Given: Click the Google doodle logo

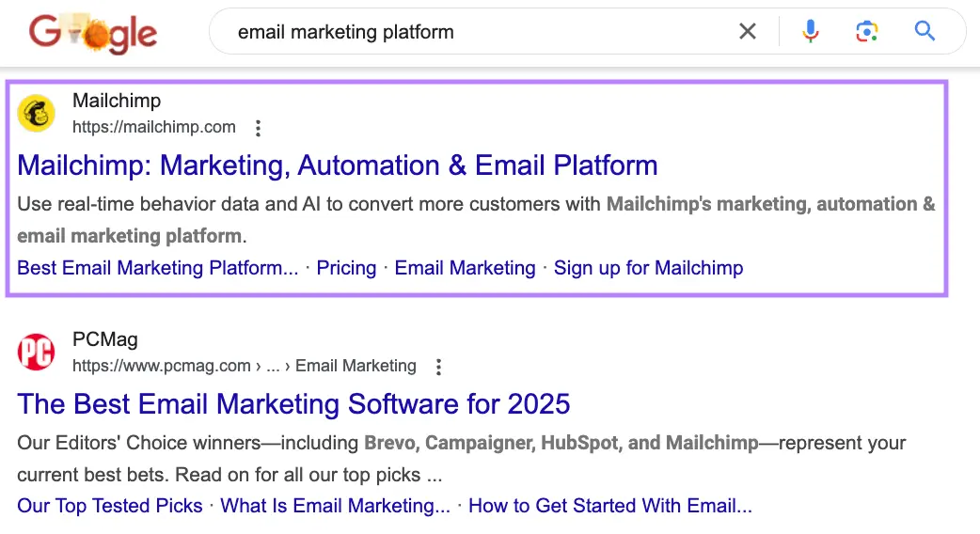Looking at the screenshot, I should (x=92, y=33).
